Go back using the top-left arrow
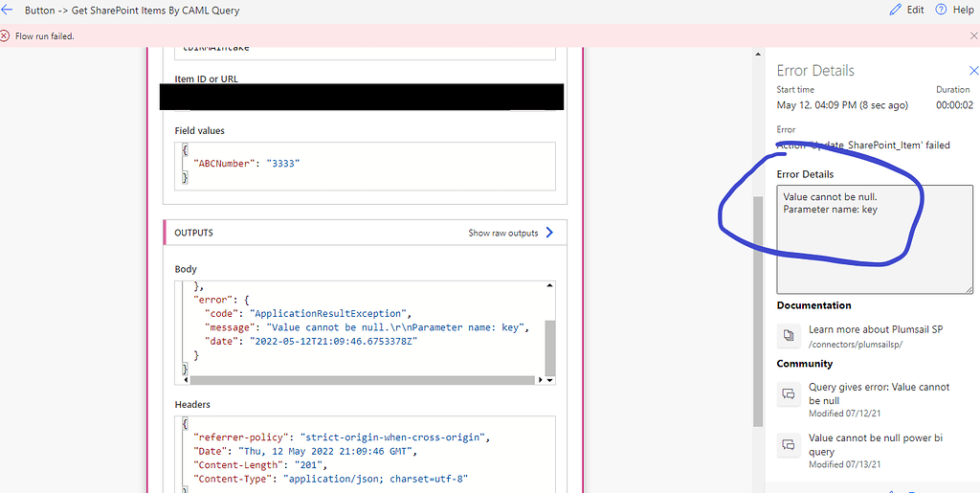 (9, 10)
